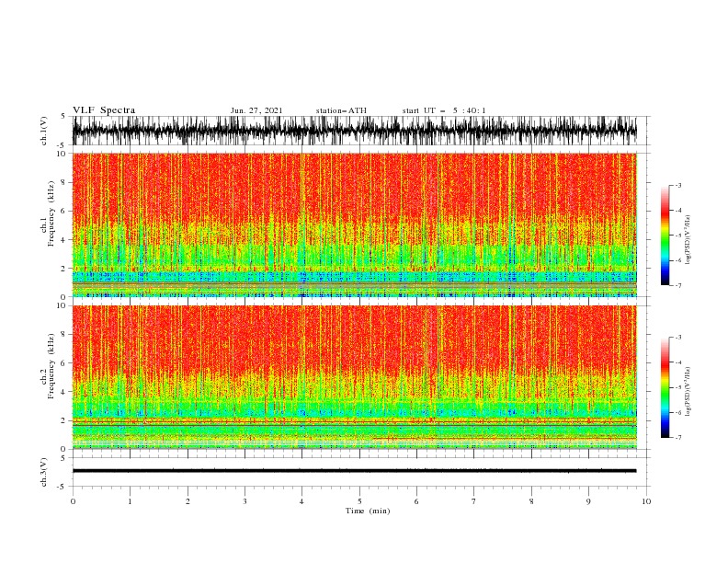This screenshot has height=563, width=728.
Task: Click the time axis tick '10'
Action: (646, 501)
